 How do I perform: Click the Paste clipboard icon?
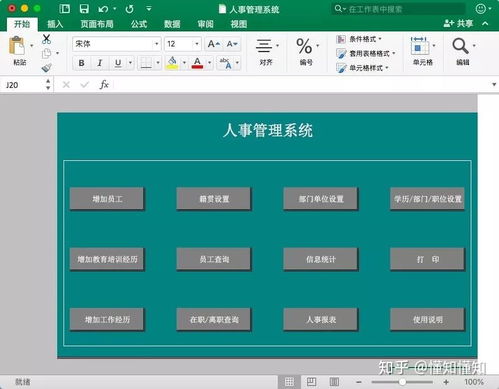(x=17, y=46)
